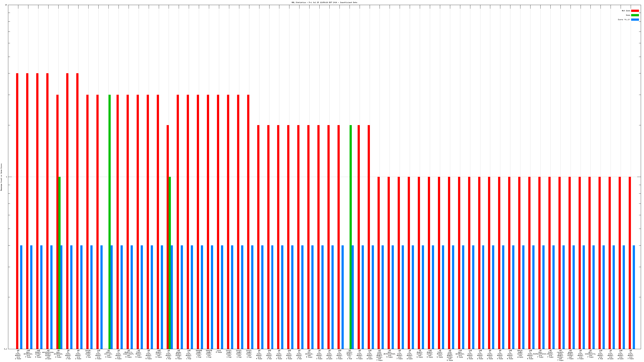Click the y-axis '1' tick label
The image size is (644, 362).
6,177
